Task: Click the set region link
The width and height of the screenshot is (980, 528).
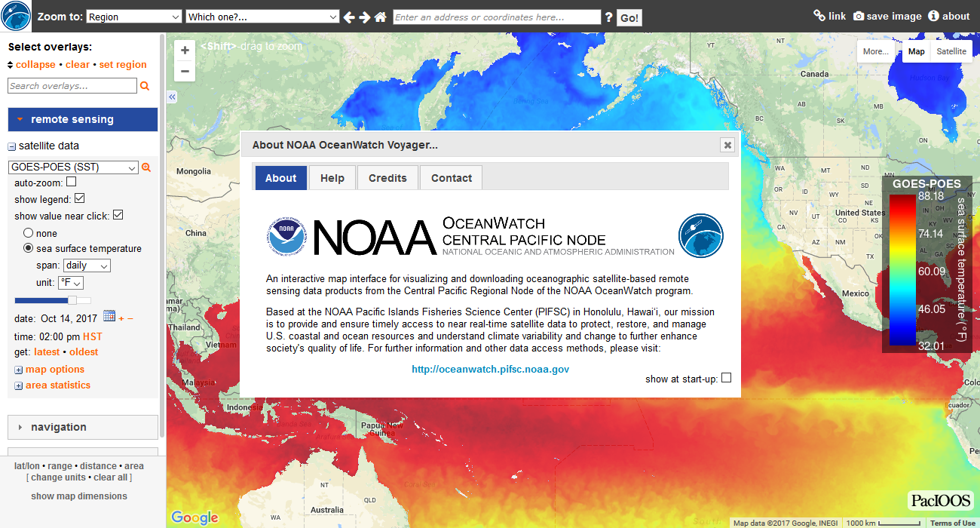Action: tap(123, 65)
